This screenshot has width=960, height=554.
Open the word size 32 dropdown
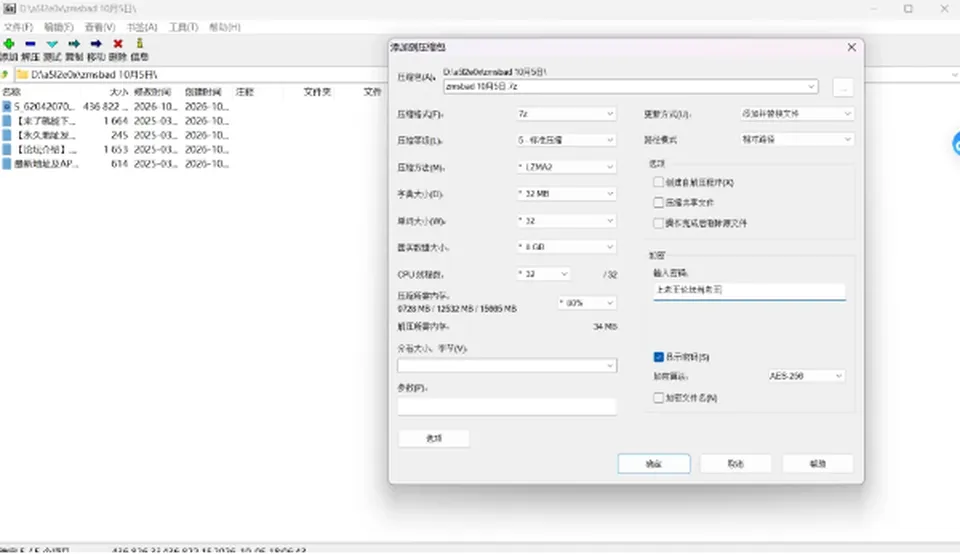click(566, 220)
